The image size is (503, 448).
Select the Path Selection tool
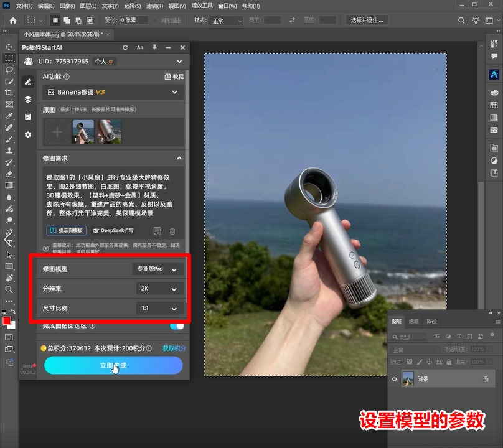(9, 255)
